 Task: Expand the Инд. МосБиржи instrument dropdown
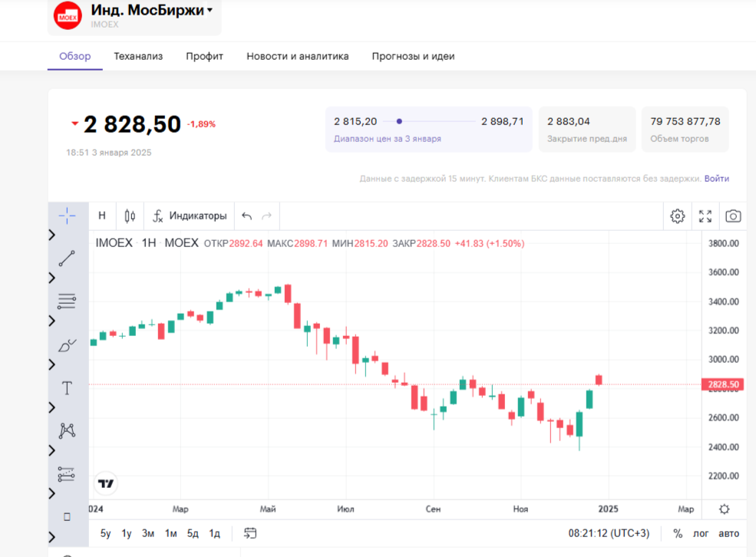tap(210, 11)
